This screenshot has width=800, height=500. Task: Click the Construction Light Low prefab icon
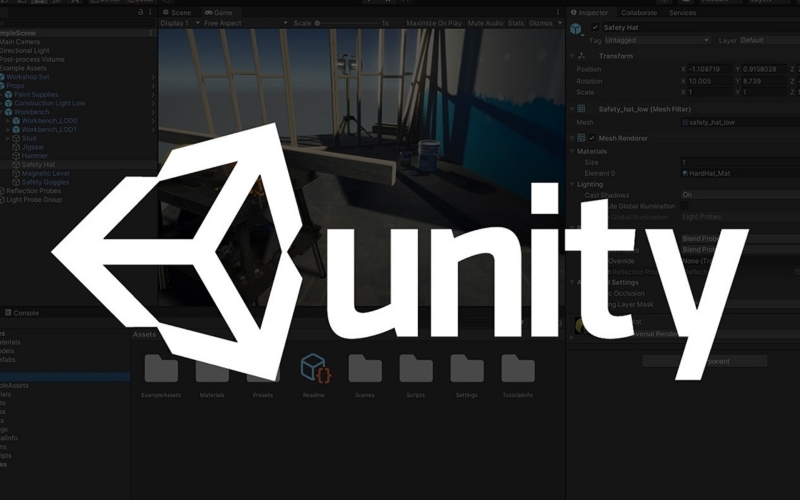[x=8, y=103]
